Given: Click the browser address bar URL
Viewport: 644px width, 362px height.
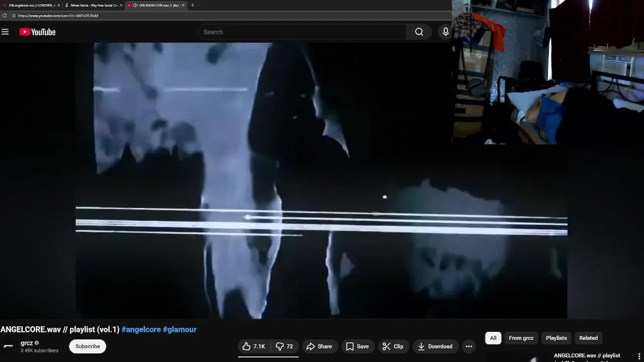Looking at the screenshot, I should click(x=58, y=16).
